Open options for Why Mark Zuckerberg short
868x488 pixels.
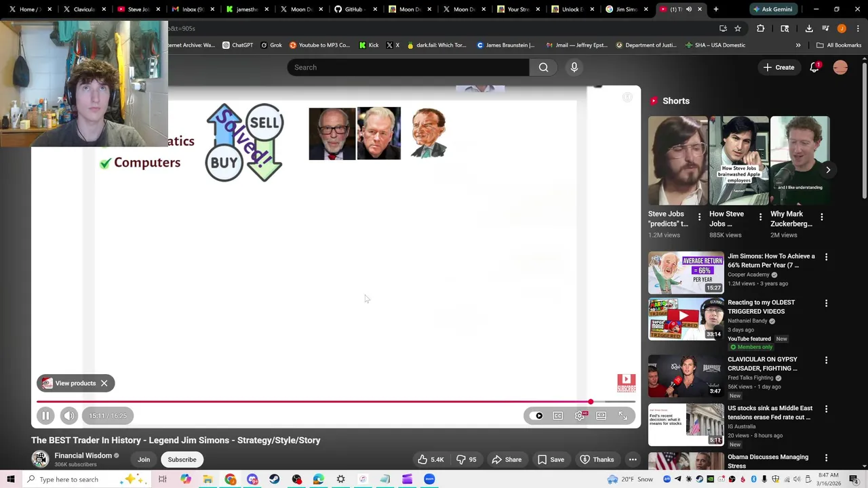(x=822, y=218)
